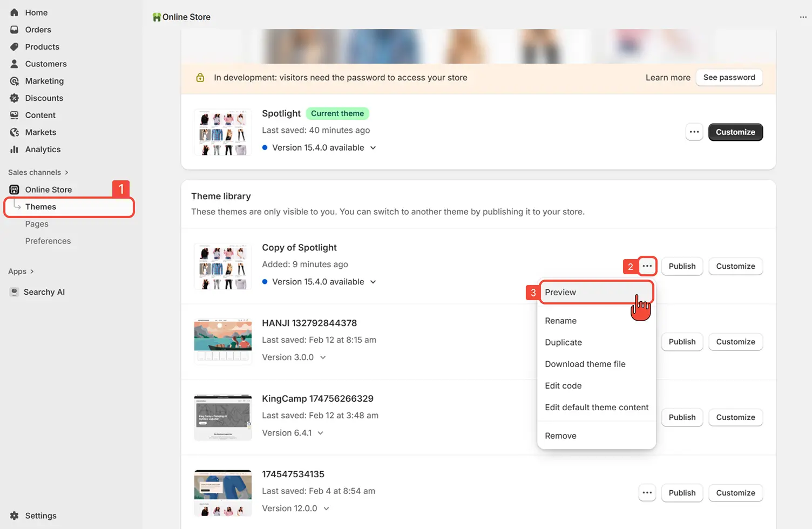Image resolution: width=812 pixels, height=529 pixels.
Task: Click the Marketing megaphone icon
Action: tap(15, 81)
